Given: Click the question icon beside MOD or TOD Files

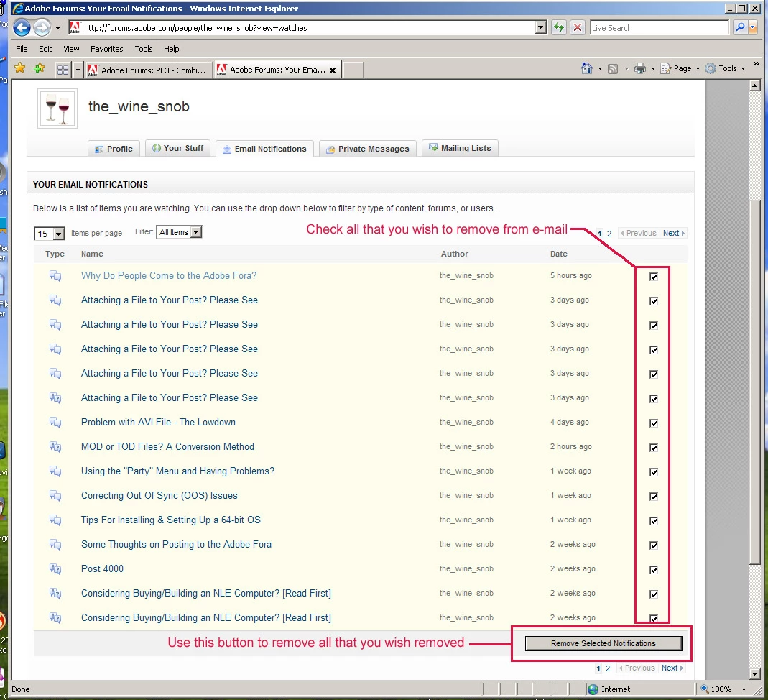Looking at the screenshot, I should pyautogui.click(x=55, y=447).
